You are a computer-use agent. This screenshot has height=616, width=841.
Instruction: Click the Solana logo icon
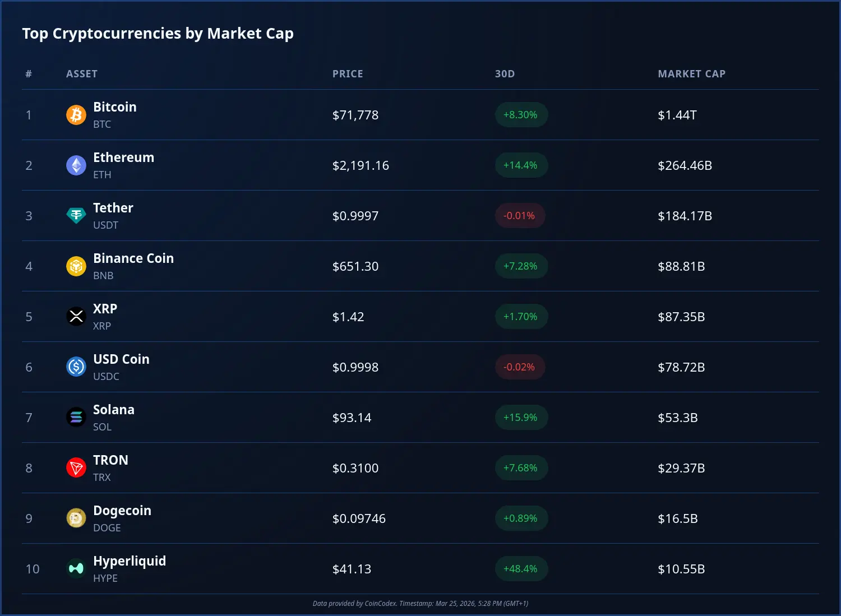[76, 418]
